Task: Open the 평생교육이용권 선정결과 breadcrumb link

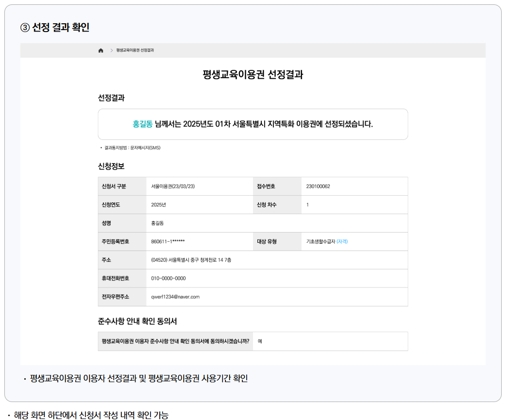Action: pyautogui.click(x=135, y=50)
